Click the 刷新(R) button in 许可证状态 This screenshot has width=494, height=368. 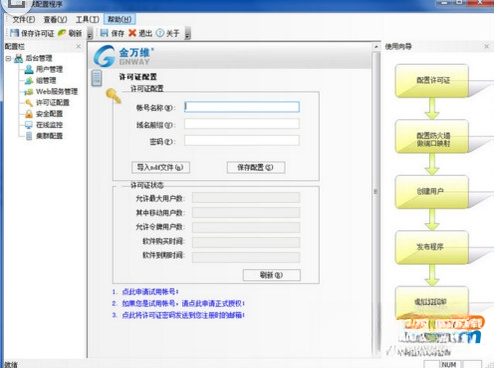coord(272,275)
